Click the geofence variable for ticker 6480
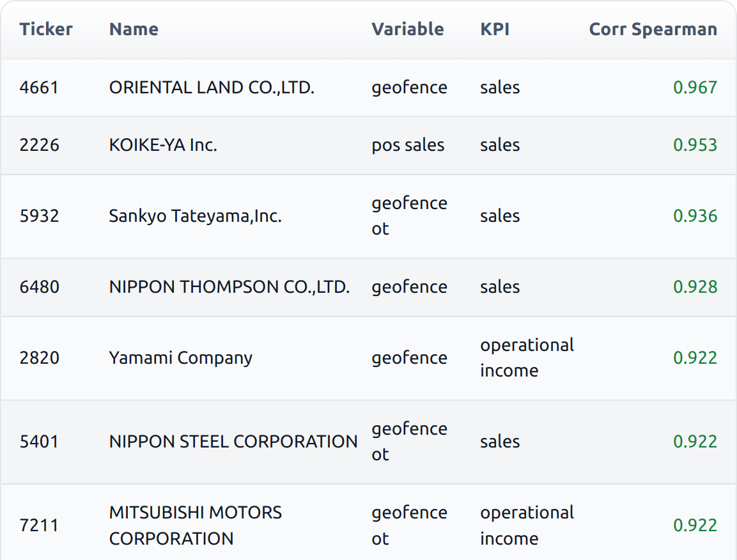737x560 pixels. click(x=408, y=287)
